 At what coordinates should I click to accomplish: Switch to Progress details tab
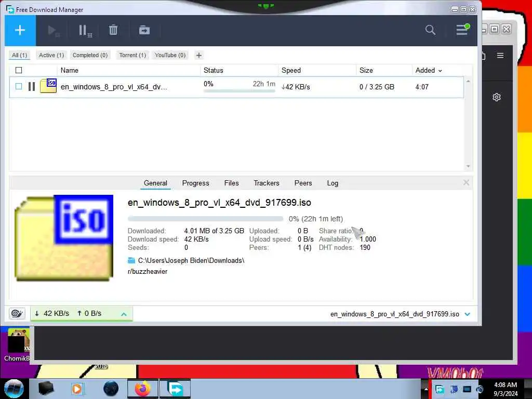coord(196,183)
